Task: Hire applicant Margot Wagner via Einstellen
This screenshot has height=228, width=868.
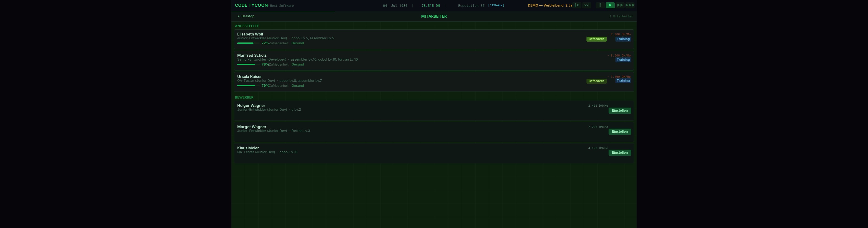Action: (619, 132)
